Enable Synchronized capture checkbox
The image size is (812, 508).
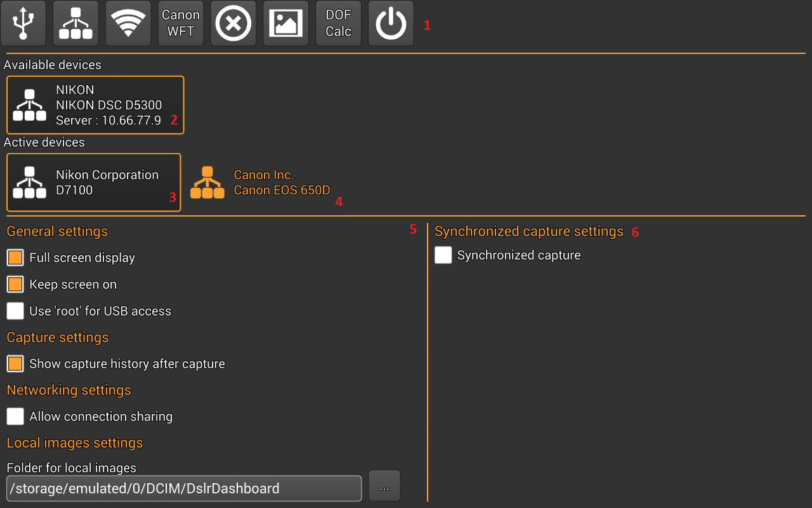coord(443,255)
